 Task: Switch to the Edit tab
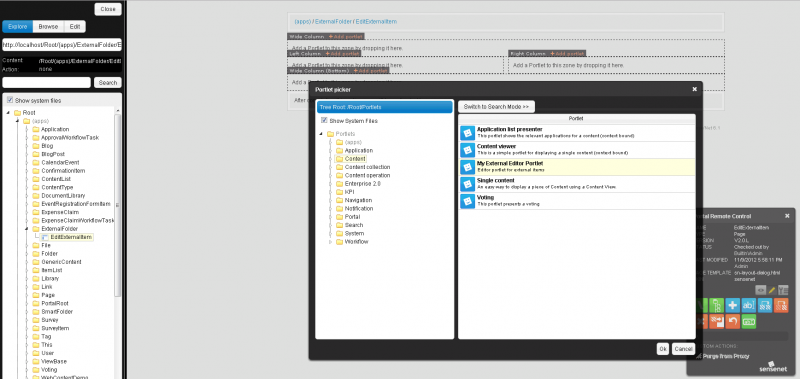75,27
